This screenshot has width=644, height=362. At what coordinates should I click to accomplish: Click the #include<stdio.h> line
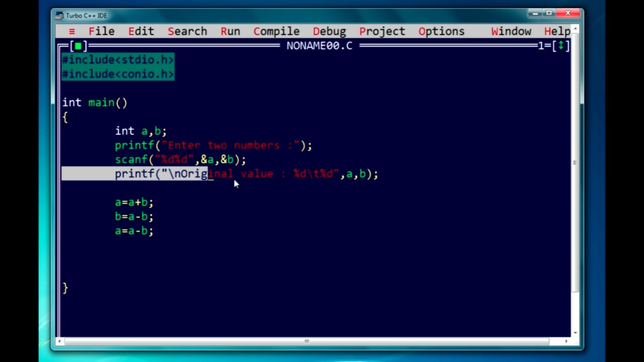pos(118,60)
